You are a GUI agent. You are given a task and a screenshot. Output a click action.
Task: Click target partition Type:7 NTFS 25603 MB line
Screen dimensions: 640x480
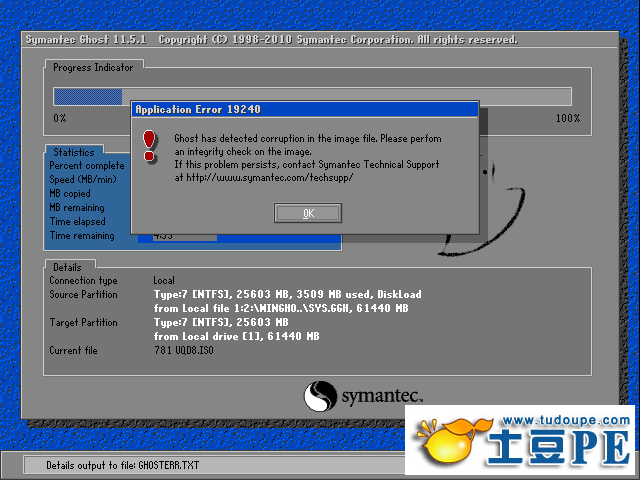coord(221,322)
